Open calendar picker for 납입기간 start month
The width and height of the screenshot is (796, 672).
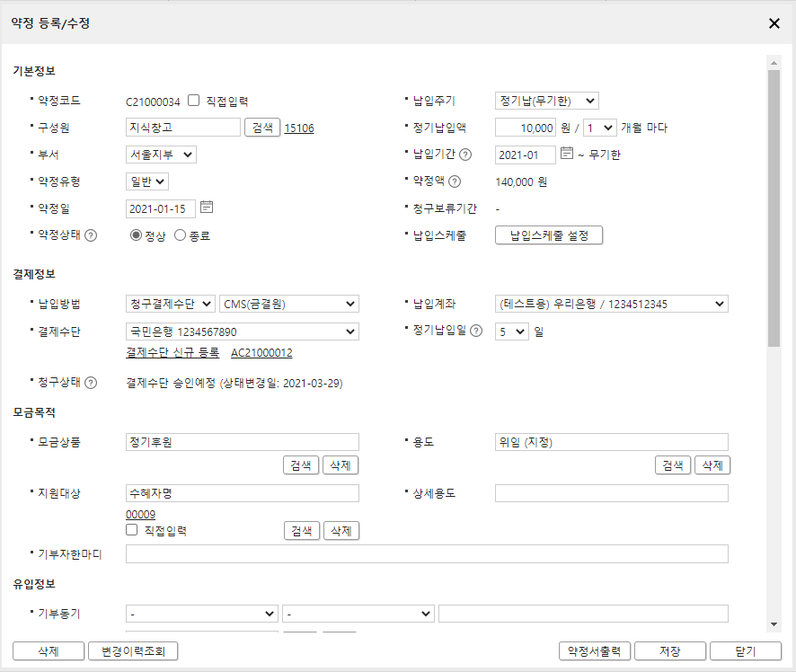pos(567,153)
